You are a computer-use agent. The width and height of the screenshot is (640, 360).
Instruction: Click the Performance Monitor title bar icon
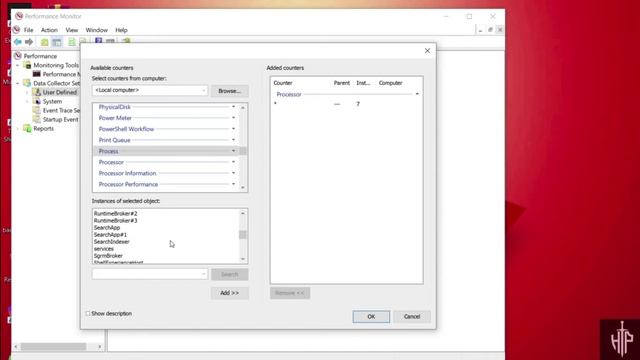click(19, 16)
